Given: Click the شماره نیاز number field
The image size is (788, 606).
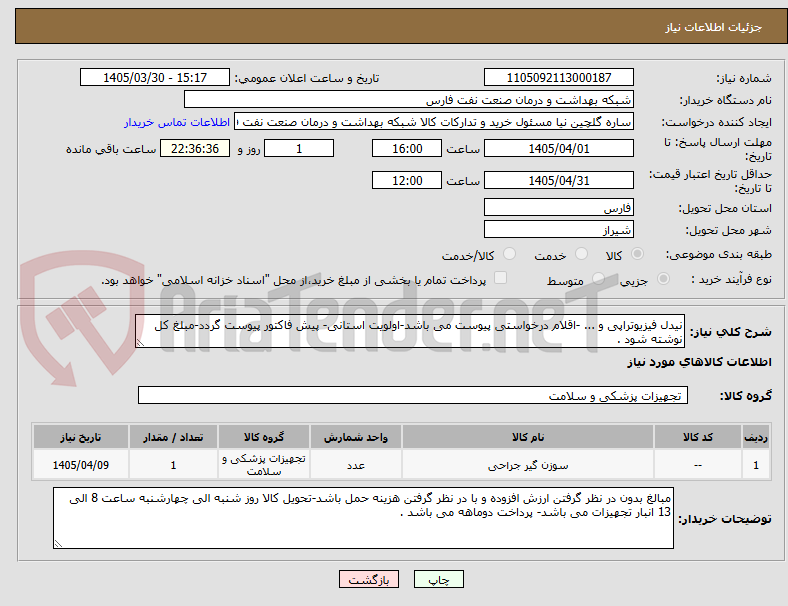Looking at the screenshot, I should pos(559,77).
